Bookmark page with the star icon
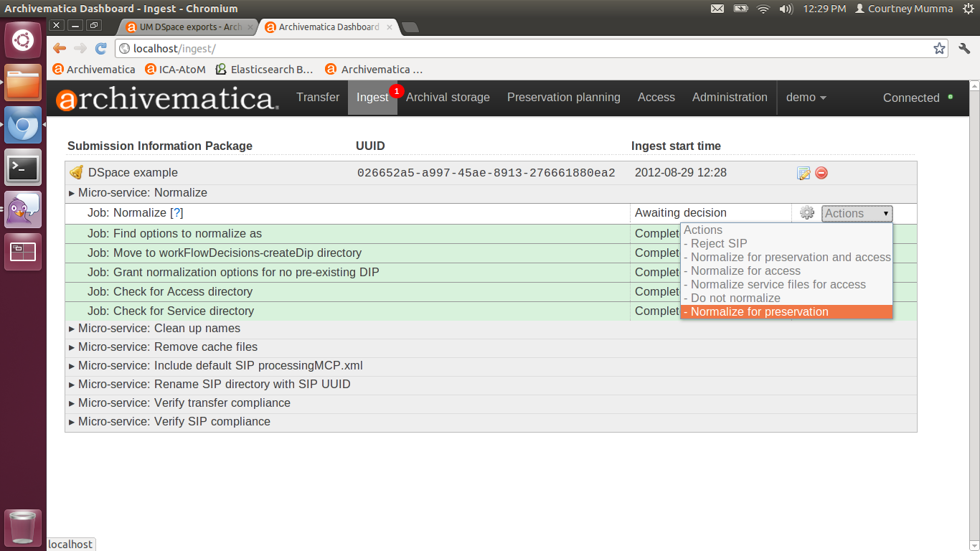980x551 pixels. pyautogui.click(x=939, y=49)
